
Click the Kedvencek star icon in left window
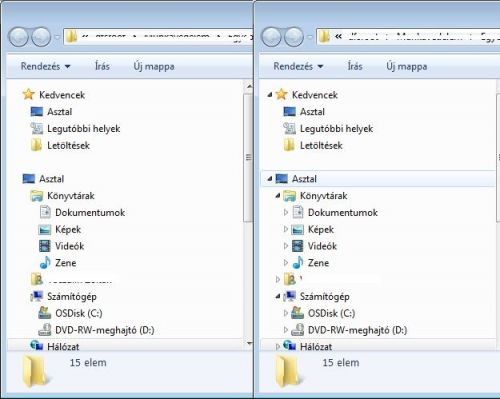click(29, 95)
